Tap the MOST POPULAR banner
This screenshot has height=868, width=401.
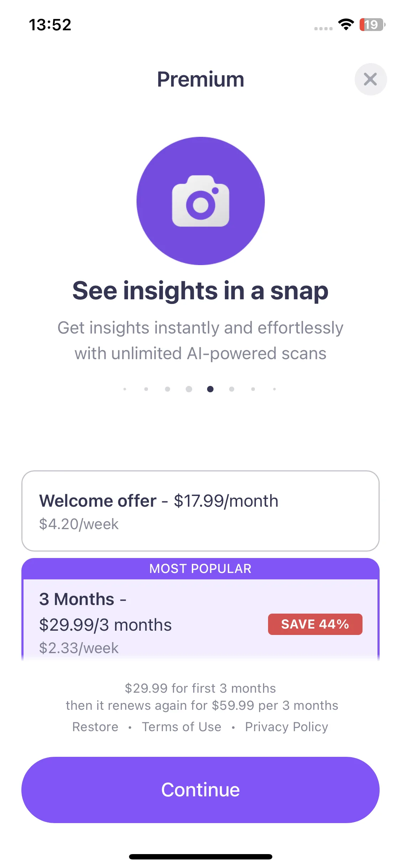(x=200, y=569)
